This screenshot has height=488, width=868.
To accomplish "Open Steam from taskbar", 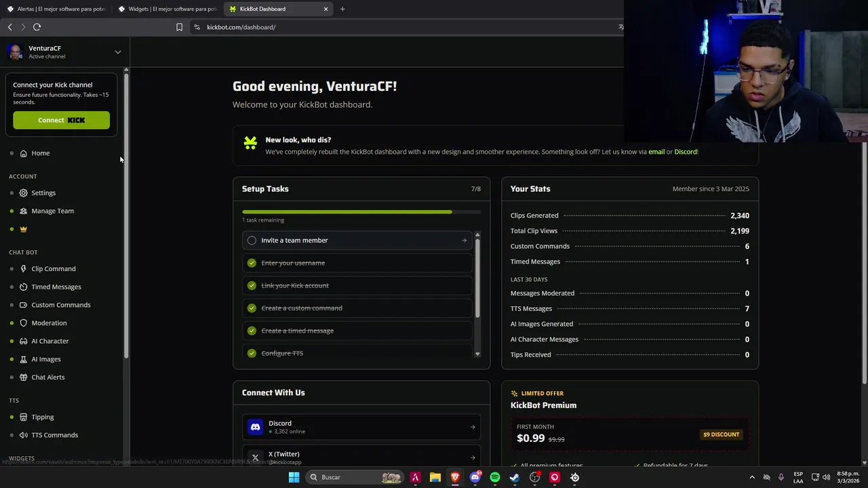I will click(515, 477).
